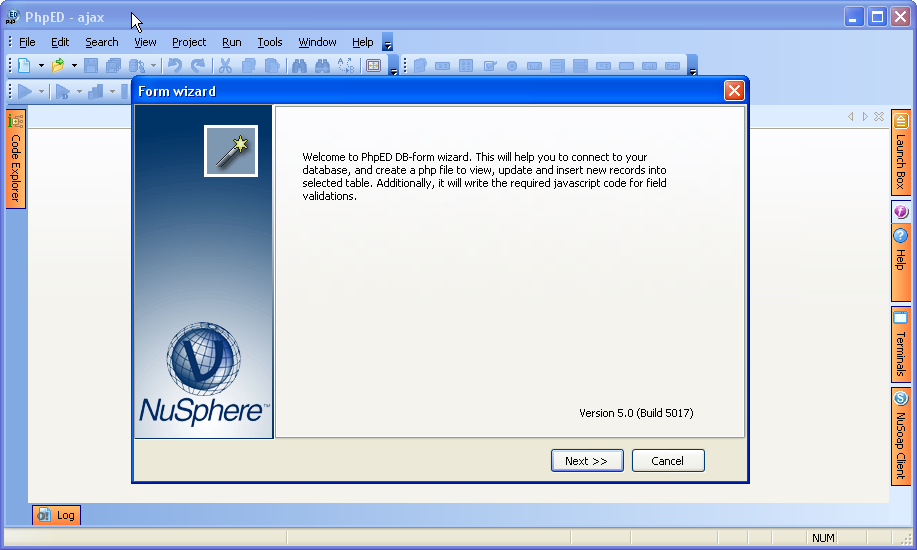Viewport: 917px width, 550px height.
Task: Click the HTML form icon in form toolbar
Action: point(420,66)
